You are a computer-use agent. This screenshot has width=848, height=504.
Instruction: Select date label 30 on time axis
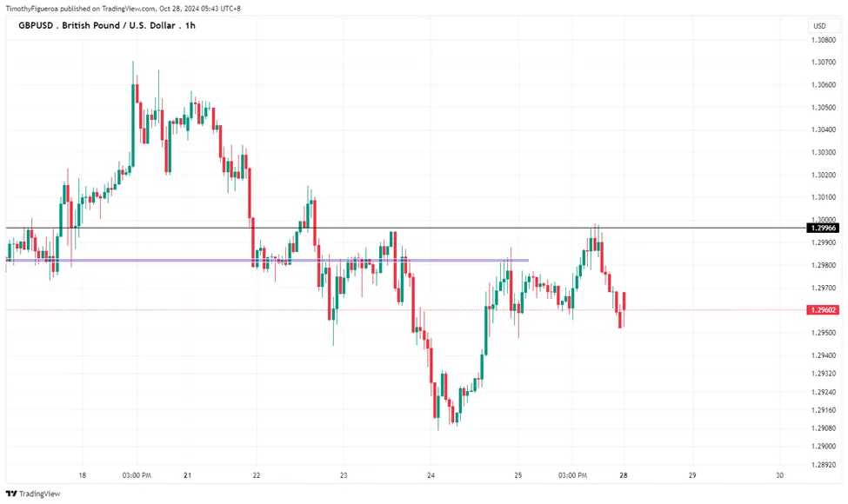[779, 475]
